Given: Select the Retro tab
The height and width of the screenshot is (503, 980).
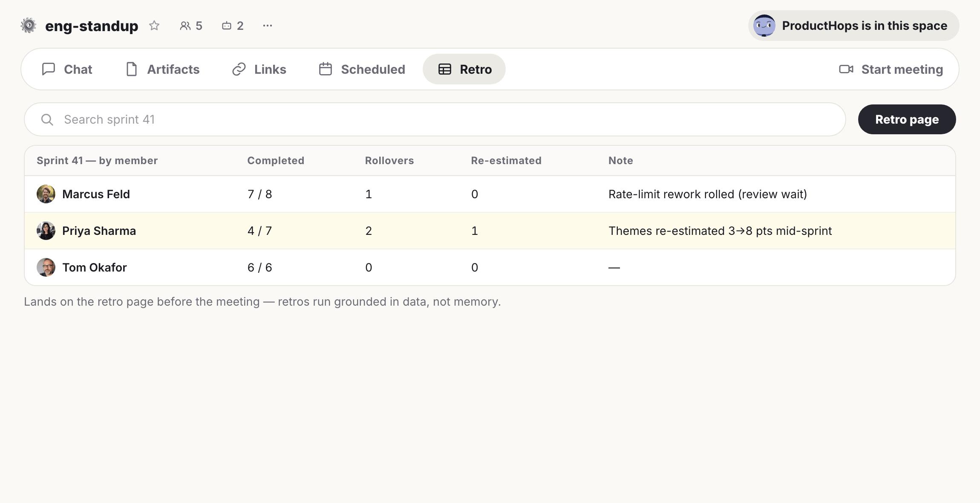Looking at the screenshot, I should pos(464,69).
